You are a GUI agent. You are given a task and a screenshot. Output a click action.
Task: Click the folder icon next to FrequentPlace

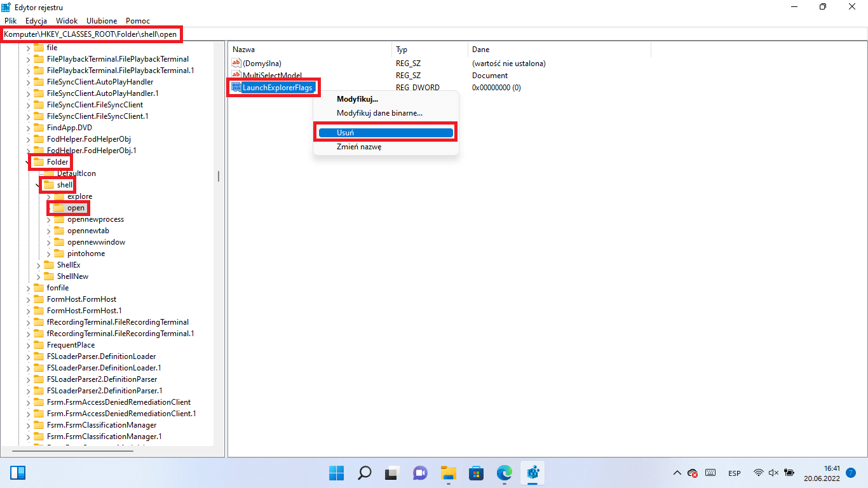point(39,345)
